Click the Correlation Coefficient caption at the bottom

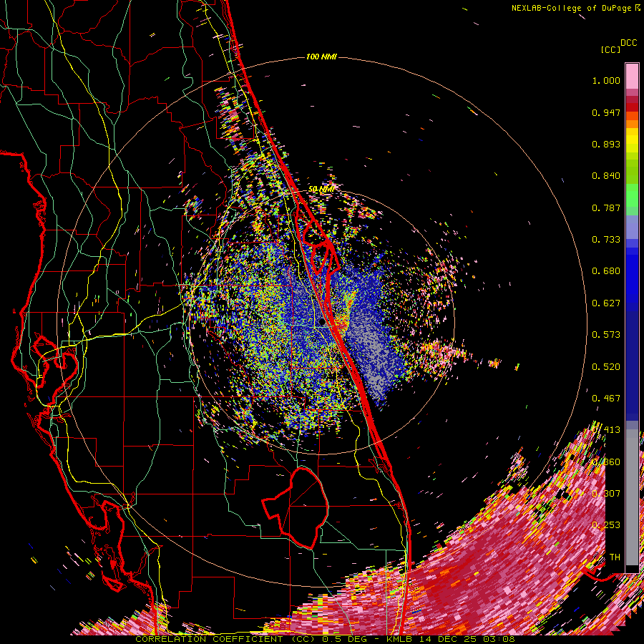point(325,639)
